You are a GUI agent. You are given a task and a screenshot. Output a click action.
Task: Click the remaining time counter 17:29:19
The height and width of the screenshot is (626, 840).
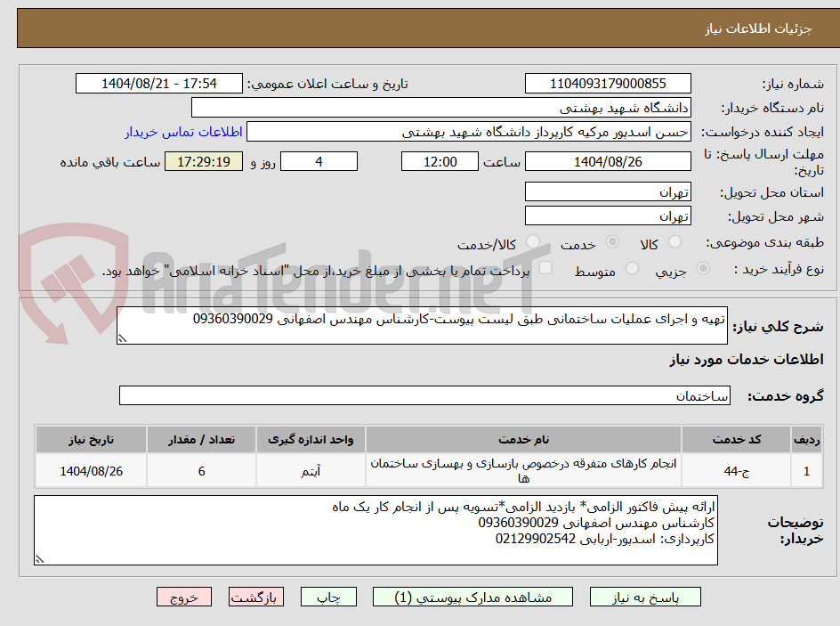(x=203, y=161)
